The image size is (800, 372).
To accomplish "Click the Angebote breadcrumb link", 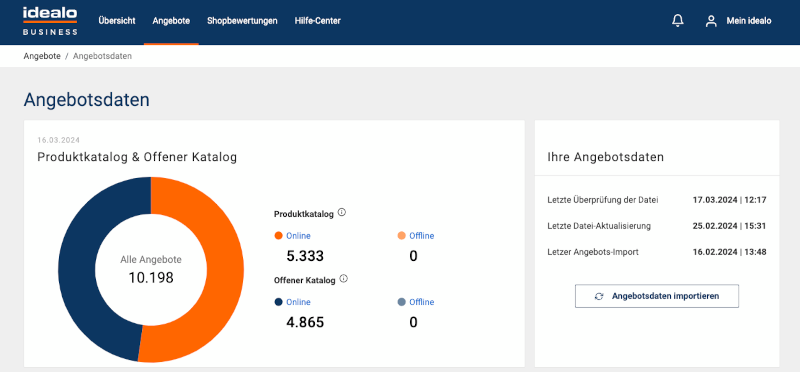I will (x=42, y=56).
